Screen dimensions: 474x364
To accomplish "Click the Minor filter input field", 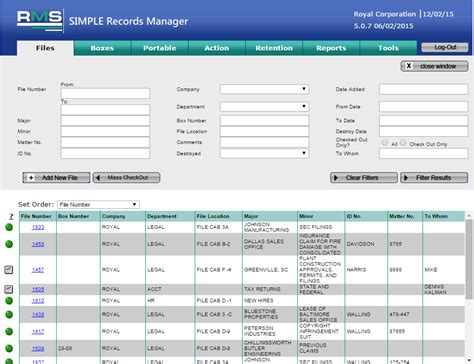I will (105, 131).
